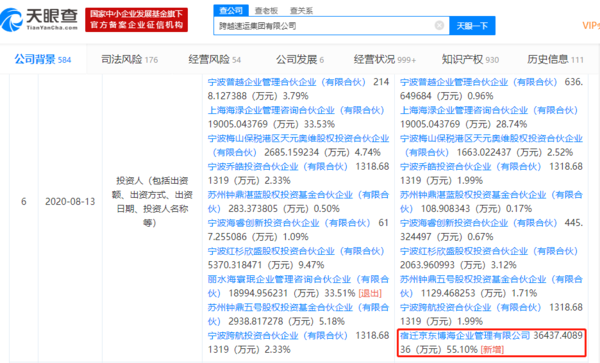Open 宁波红杉欣盛股权投资 link with 9.47% share
The image size is (600, 363).
click(x=296, y=251)
